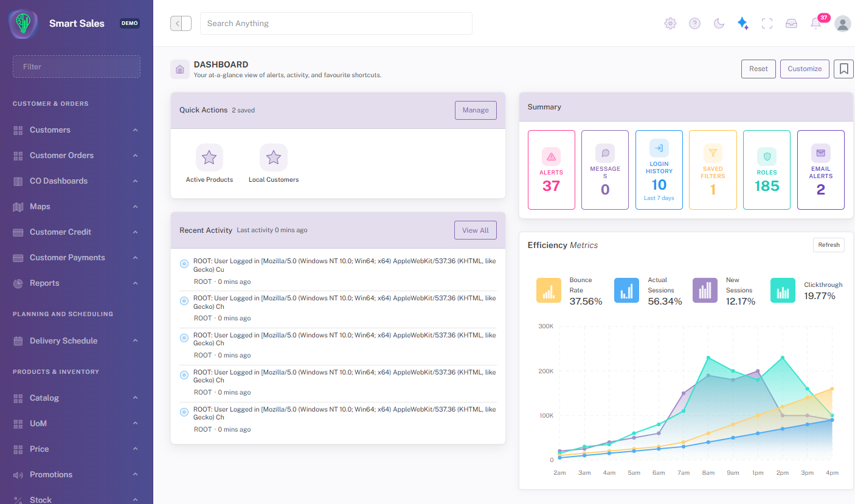
Task: Click the help question mark icon
Action: pos(694,23)
